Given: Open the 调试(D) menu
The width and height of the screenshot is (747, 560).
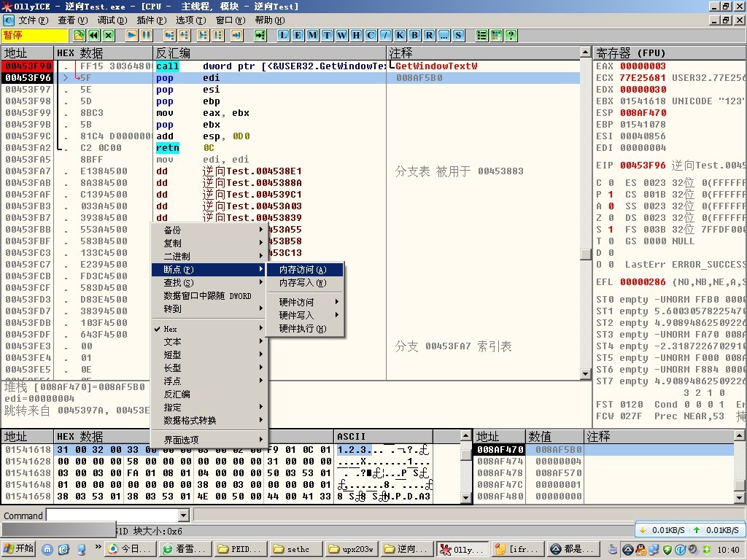Looking at the screenshot, I should click(112, 20).
